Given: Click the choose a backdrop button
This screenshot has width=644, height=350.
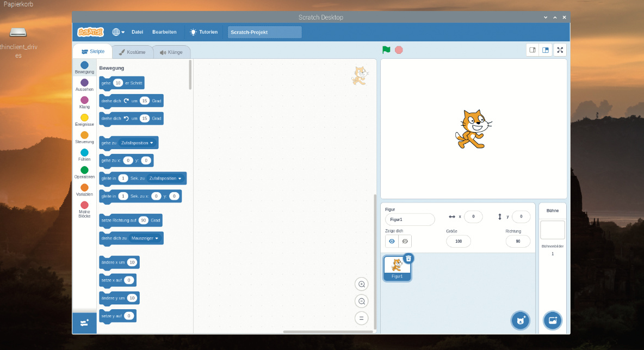Looking at the screenshot, I should [553, 321].
